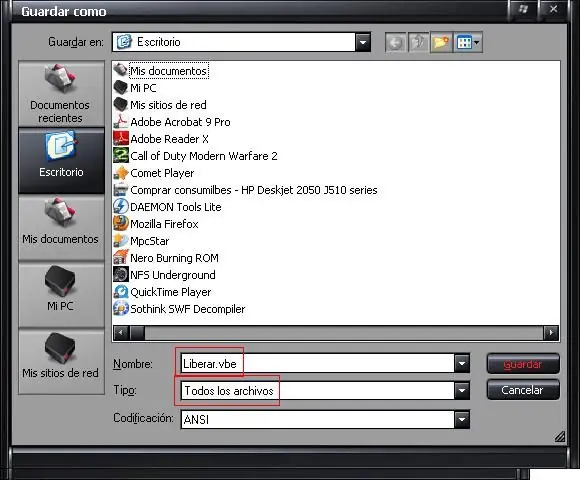Click the DAEMON Tools Lite icon

(121, 207)
